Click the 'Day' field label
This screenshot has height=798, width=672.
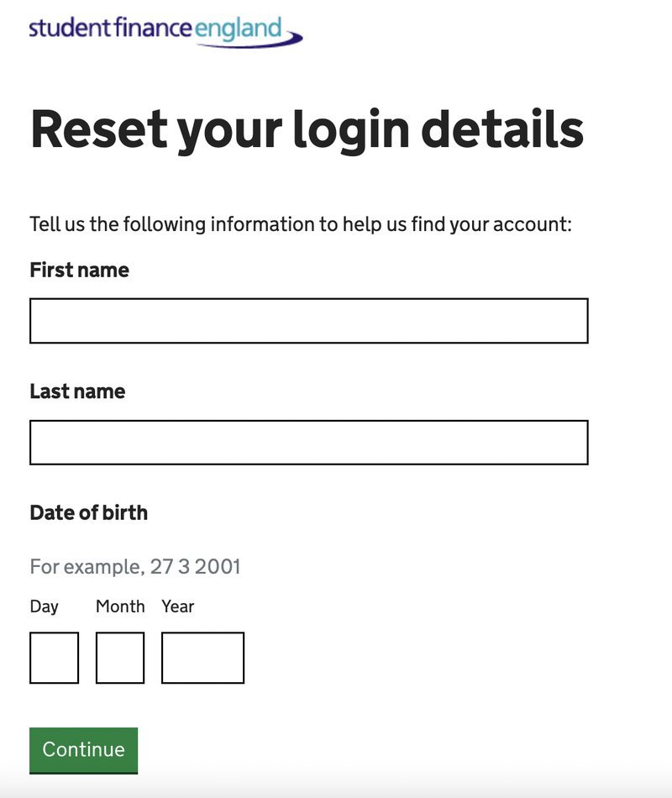point(45,606)
